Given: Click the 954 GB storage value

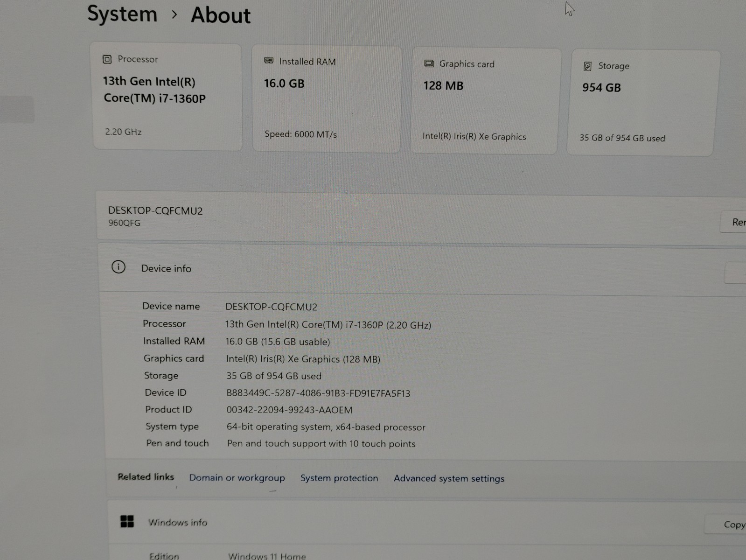Looking at the screenshot, I should tap(601, 88).
